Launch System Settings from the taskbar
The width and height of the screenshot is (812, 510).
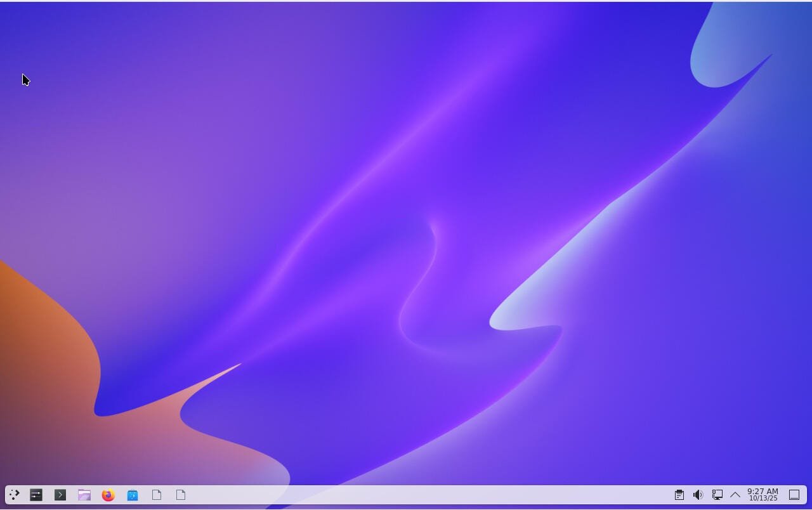tap(36, 495)
